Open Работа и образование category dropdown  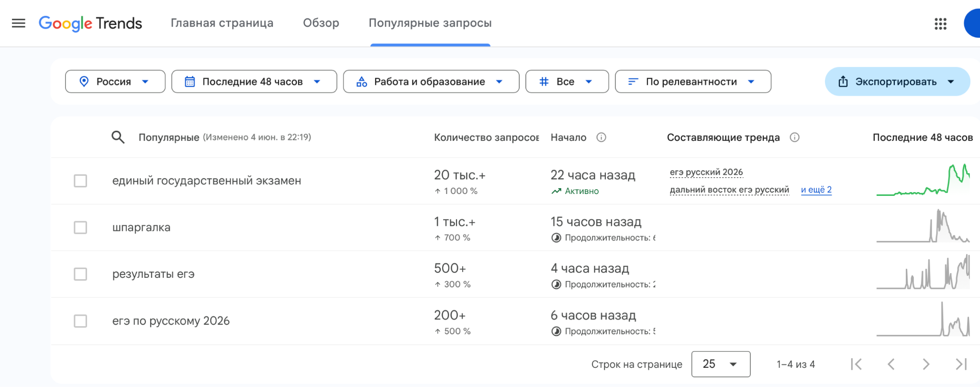tap(431, 81)
